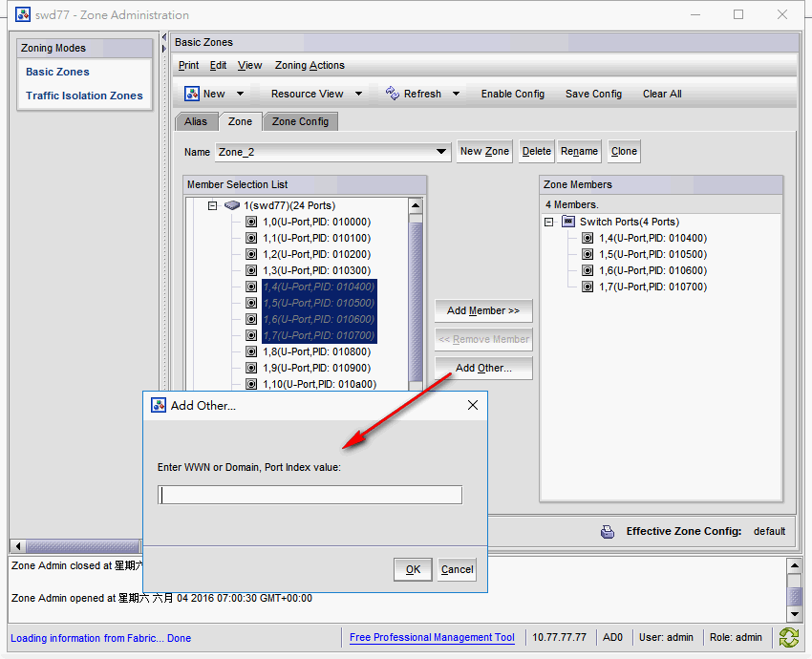Click the WWN or Domain, Port Index input field
Image resolution: width=812 pixels, height=659 pixels.
(x=310, y=495)
